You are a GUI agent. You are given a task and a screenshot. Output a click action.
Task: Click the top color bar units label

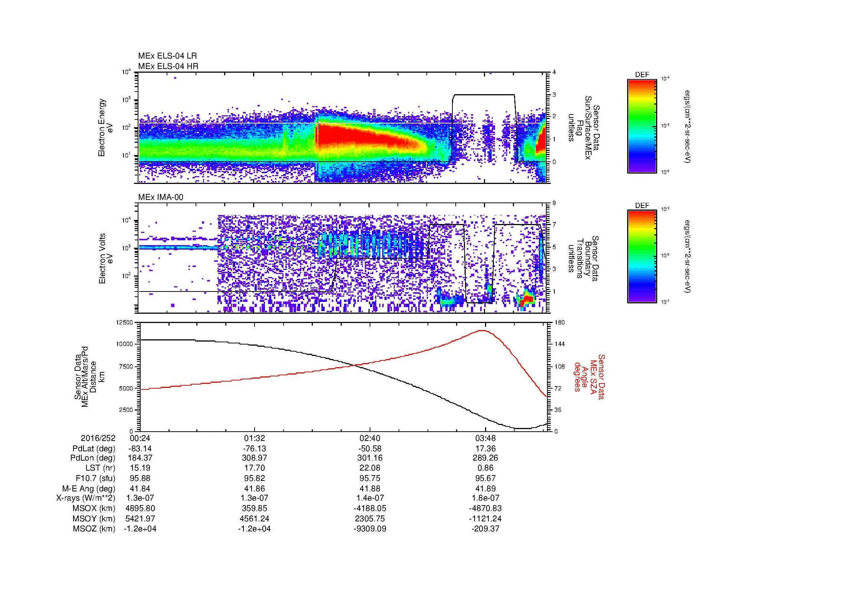pyautogui.click(x=688, y=126)
